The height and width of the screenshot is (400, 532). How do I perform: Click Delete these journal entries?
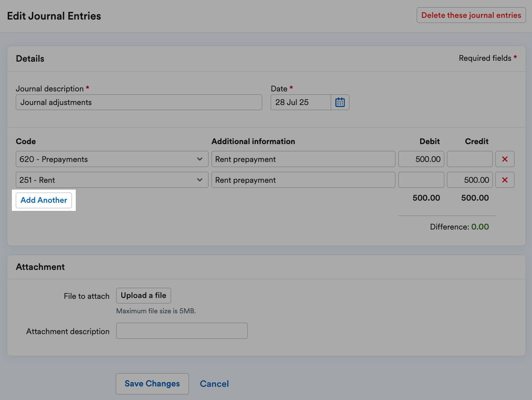[471, 15]
